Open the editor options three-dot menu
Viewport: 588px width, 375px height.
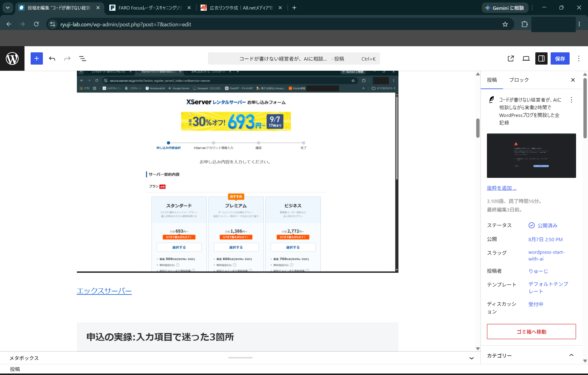pos(579,58)
